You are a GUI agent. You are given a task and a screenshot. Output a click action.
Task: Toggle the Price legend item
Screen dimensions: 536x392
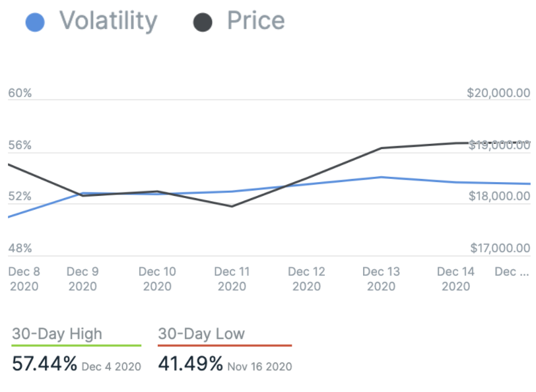[255, 21]
